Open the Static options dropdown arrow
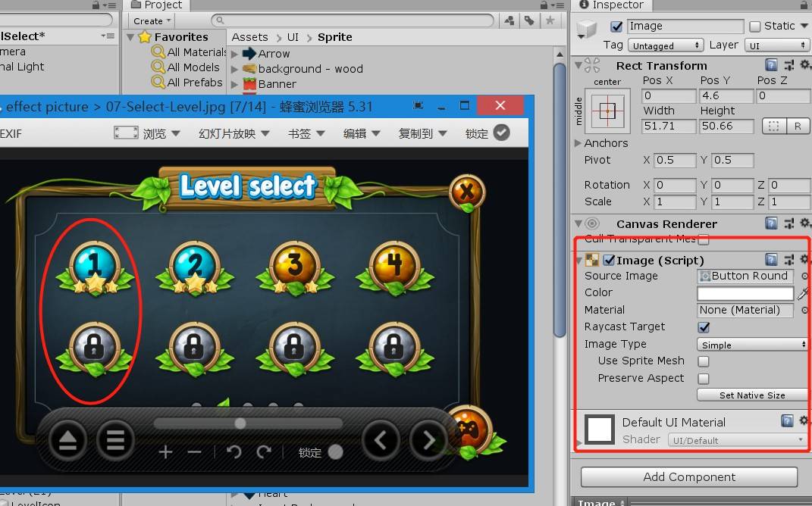The image size is (812, 506). tap(804, 26)
